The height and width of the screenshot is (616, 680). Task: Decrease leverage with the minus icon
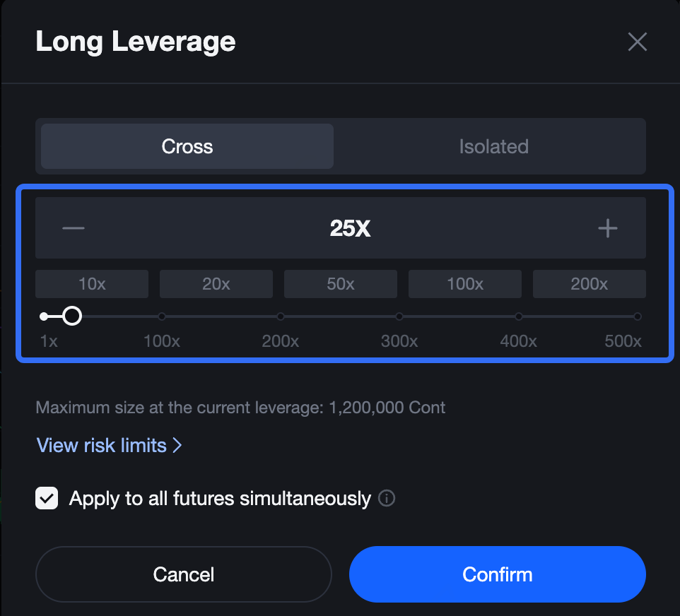coord(74,228)
